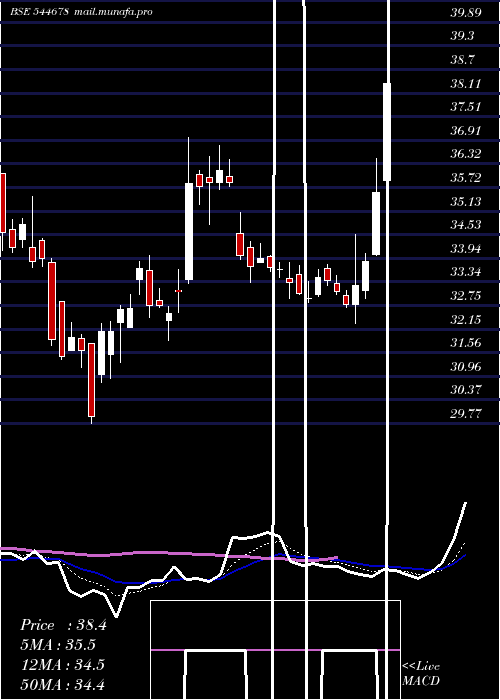Screen dimensions: 500x700
Task: Click the 38.11 price axis label
Action: point(466,83)
